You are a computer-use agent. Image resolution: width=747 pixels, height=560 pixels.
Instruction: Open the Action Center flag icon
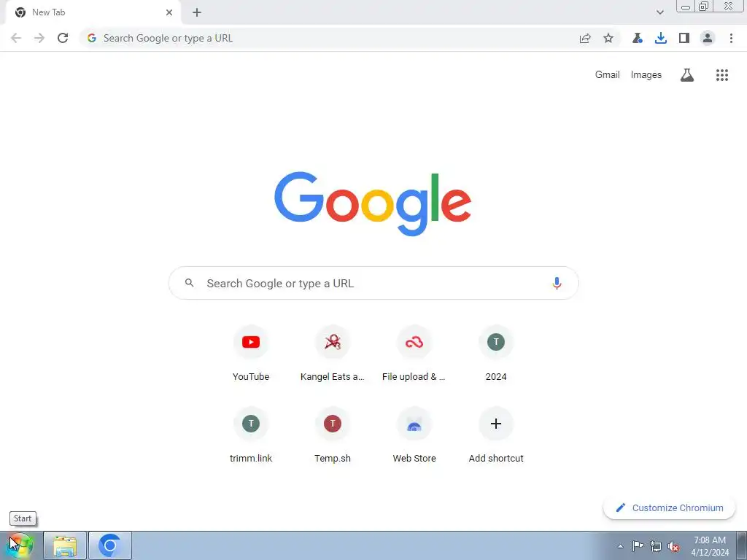tap(638, 545)
